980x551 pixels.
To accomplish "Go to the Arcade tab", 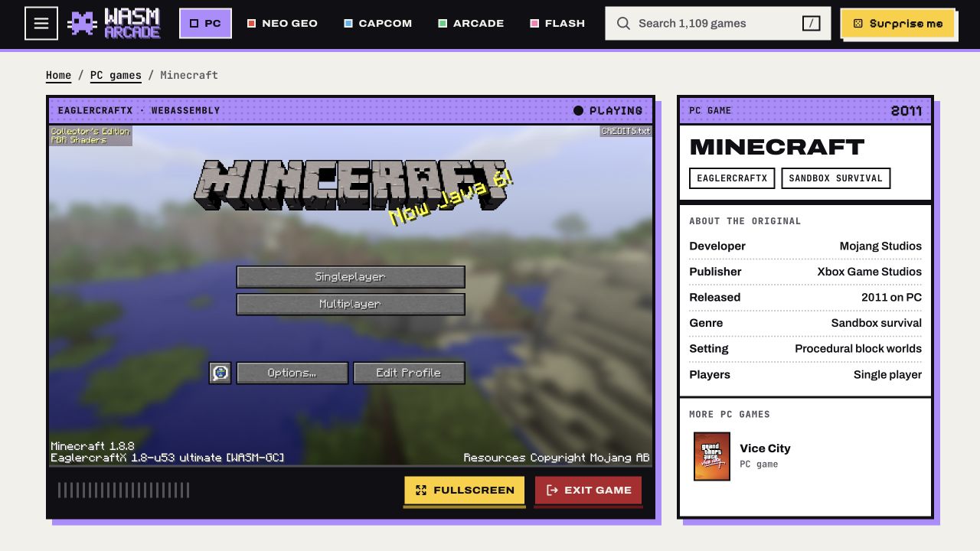I will point(471,24).
